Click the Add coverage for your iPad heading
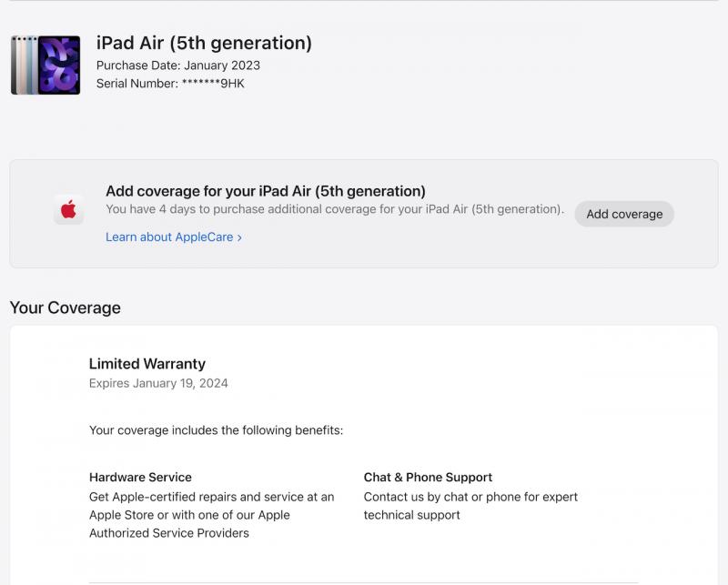This screenshot has height=585, width=728. click(266, 191)
